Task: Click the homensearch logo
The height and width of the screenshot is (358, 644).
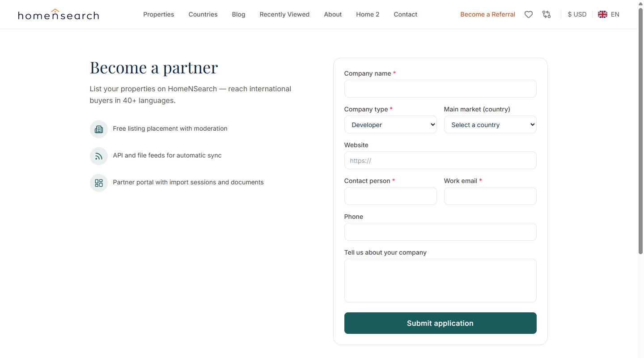Action: point(59,14)
